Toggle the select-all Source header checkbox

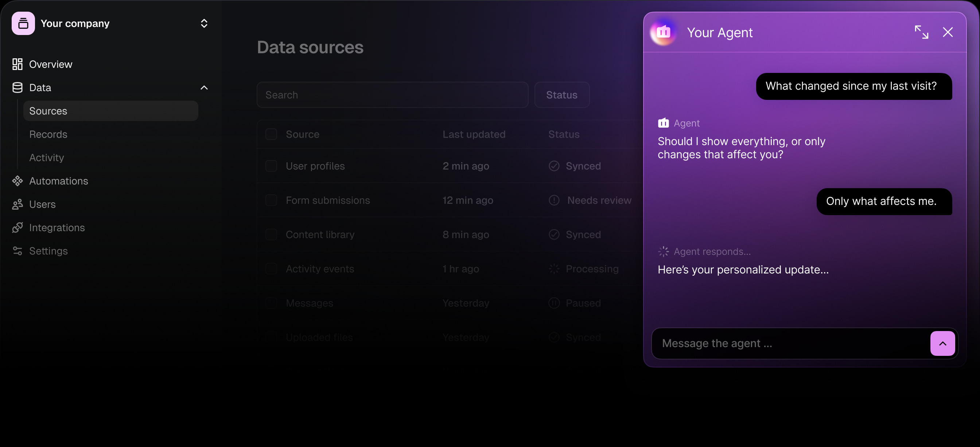pos(271,134)
